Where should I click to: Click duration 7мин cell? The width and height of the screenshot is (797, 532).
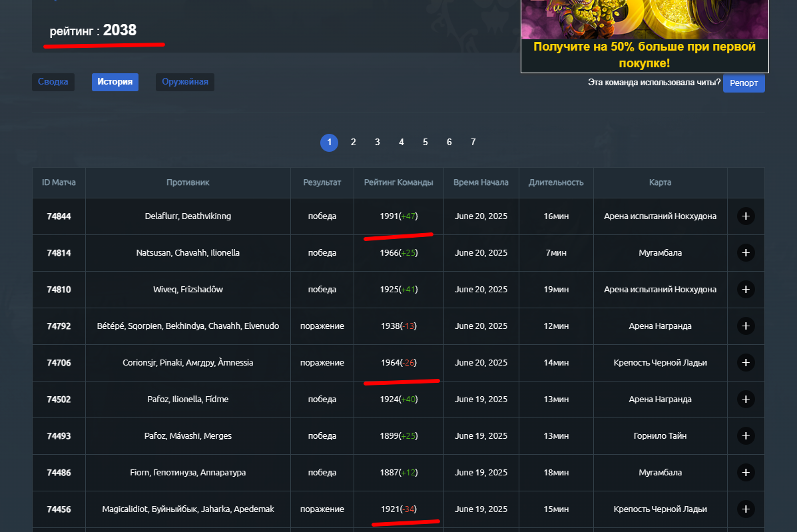pos(556,252)
